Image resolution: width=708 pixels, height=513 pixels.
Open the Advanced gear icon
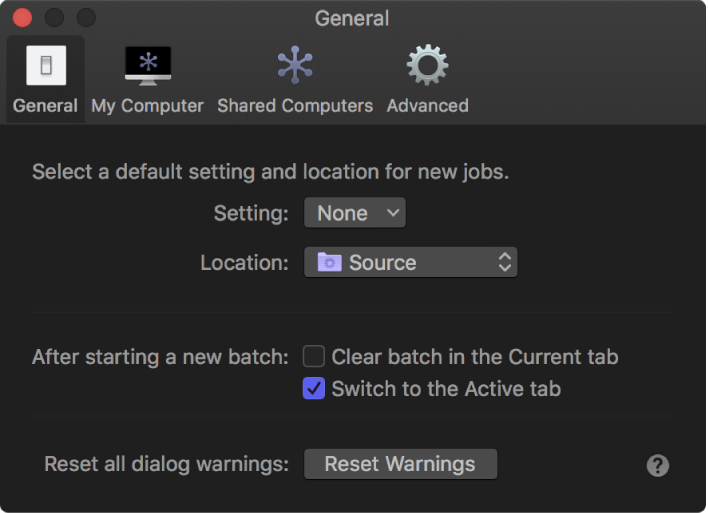tap(427, 66)
